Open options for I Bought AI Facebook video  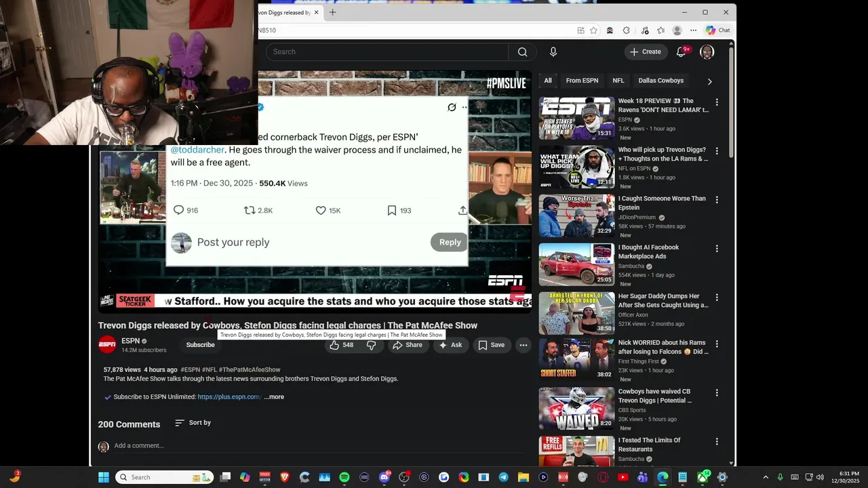717,249
